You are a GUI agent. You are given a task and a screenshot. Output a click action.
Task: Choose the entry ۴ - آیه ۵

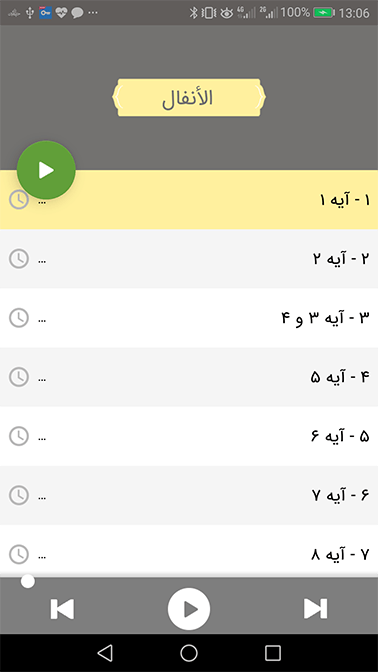coord(189,377)
